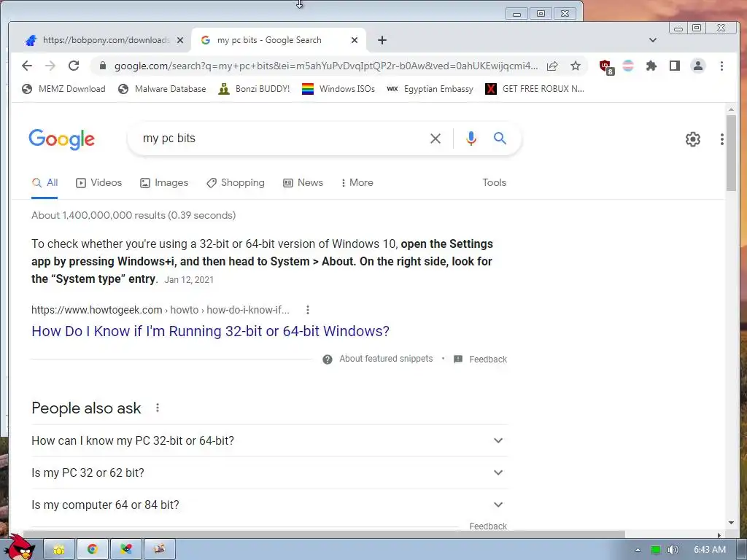
Task: Switch to Images results
Action: tap(164, 183)
